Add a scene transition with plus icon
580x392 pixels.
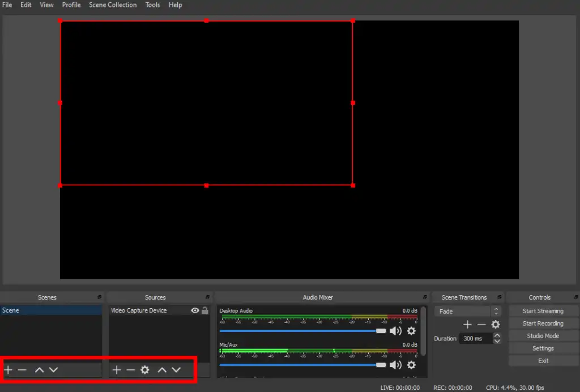click(x=467, y=325)
